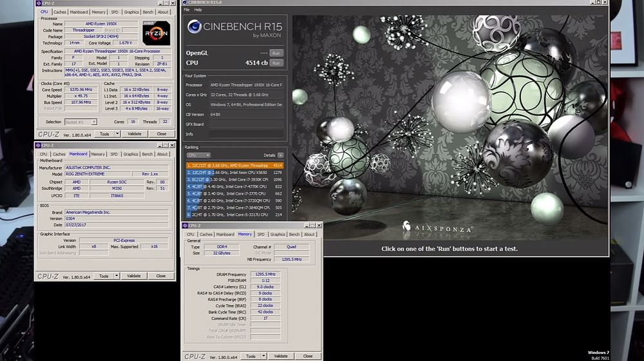Switch to the SPD tab in the Memory window

(x=261, y=235)
